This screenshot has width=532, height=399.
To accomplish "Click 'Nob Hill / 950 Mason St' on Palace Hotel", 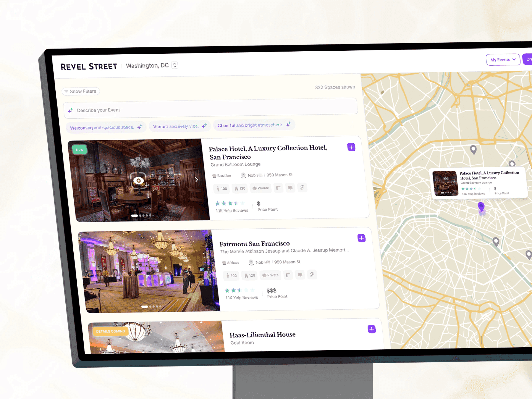I will click(x=267, y=175).
